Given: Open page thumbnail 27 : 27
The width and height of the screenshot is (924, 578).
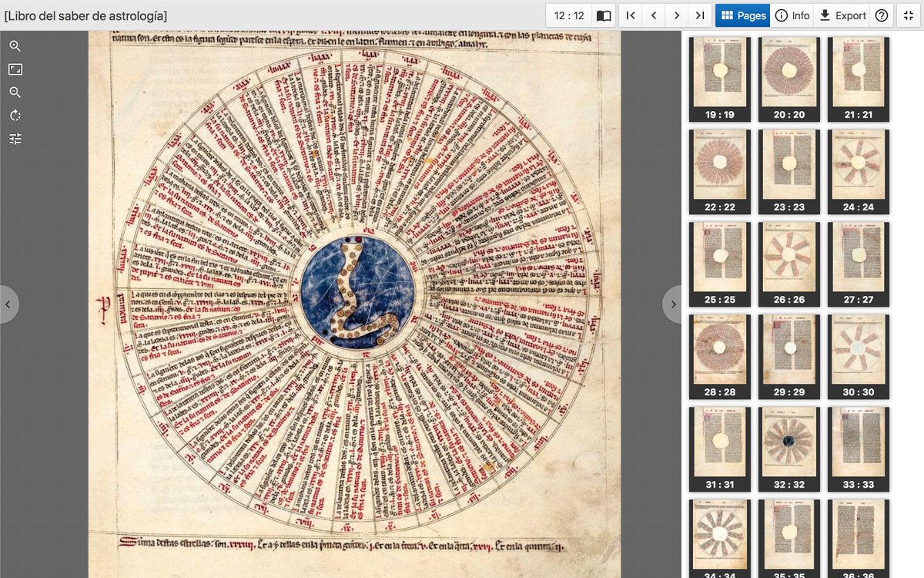Looking at the screenshot, I should coord(859,264).
